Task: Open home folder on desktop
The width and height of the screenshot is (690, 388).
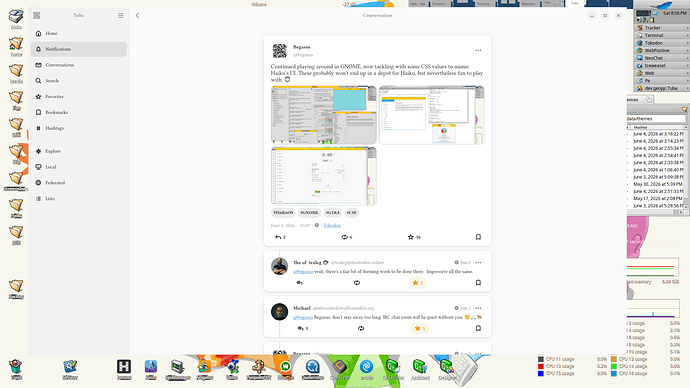Action: (16, 47)
